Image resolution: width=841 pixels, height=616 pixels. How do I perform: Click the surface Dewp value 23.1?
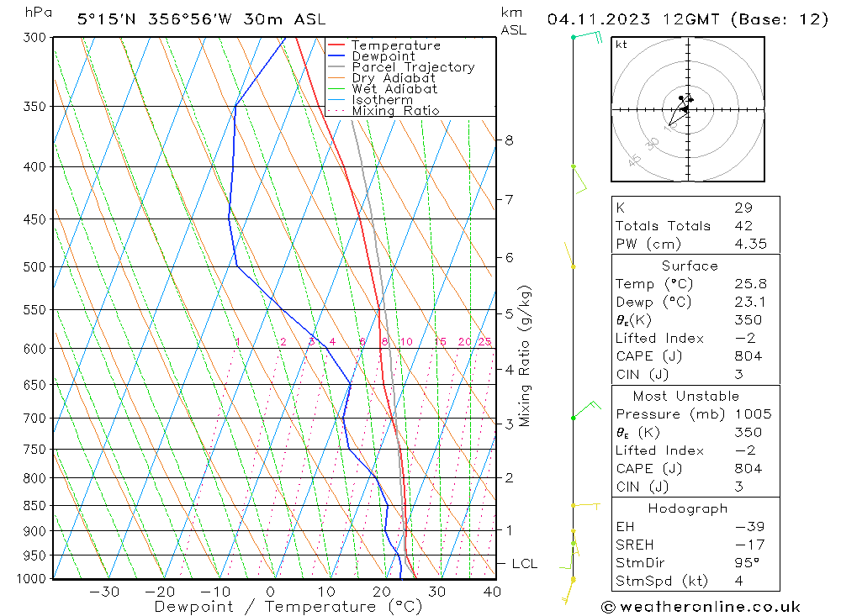(750, 302)
